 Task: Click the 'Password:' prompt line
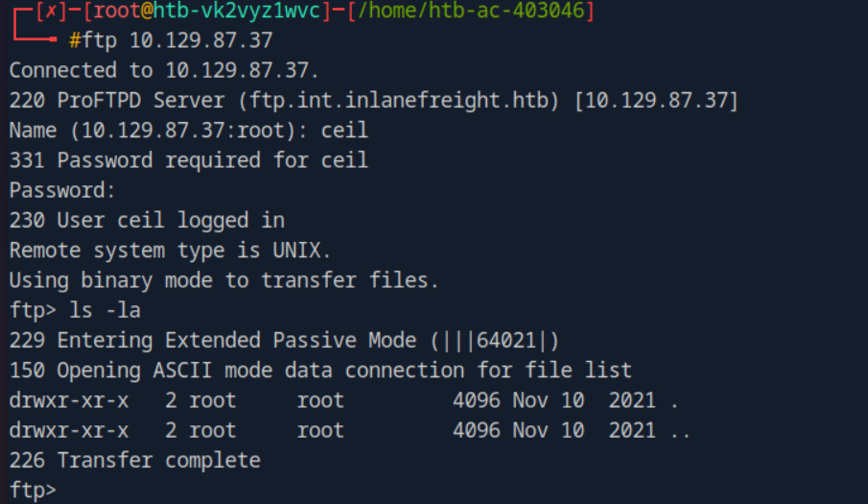coord(62,189)
